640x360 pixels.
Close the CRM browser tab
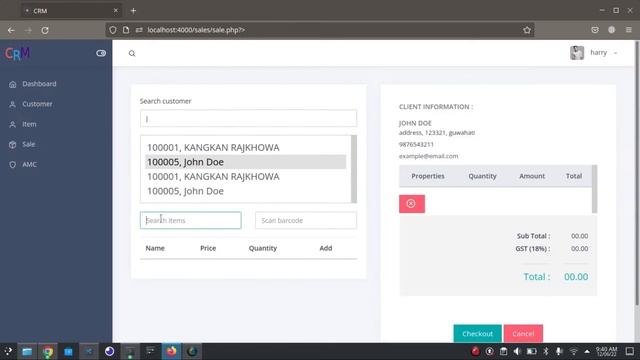[116, 11]
